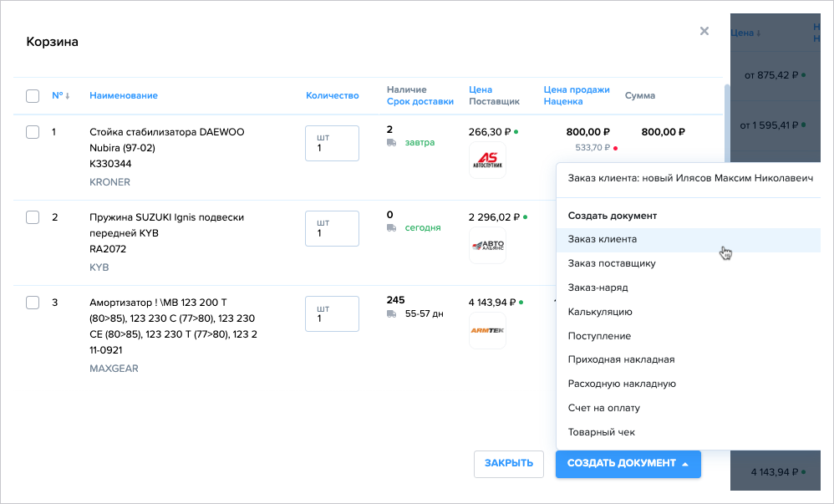This screenshot has width=834, height=504.
Task: Click Срок доставки header link
Action: [x=420, y=102]
